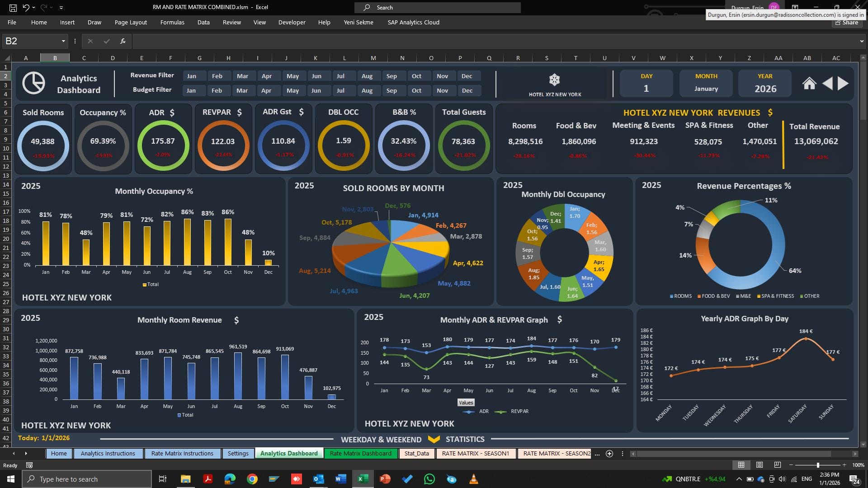Switch to the Rate Matrix Dashboard sheet
This screenshot has height=488, width=868.
[360, 453]
